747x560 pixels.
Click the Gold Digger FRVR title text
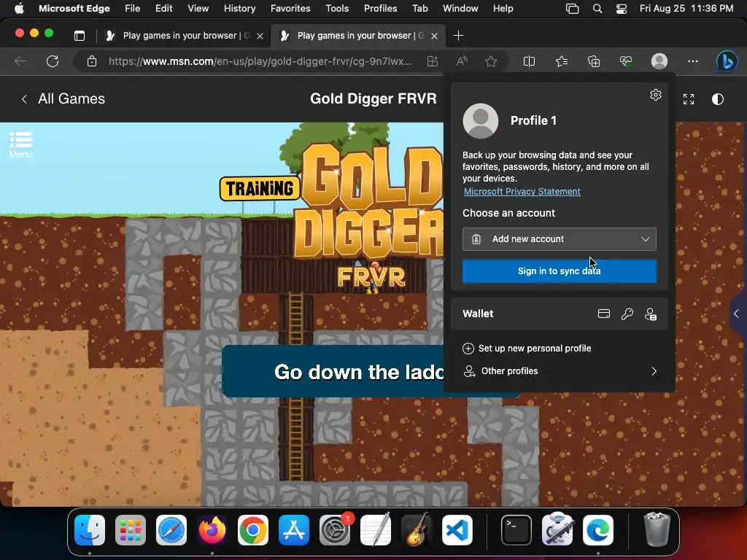(x=373, y=98)
